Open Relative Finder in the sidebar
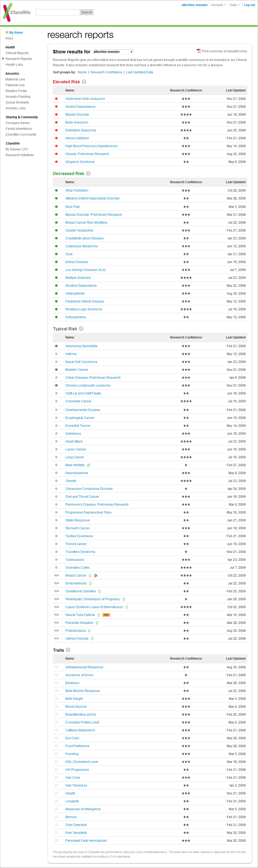This screenshot has height=868, width=258. [x=16, y=91]
